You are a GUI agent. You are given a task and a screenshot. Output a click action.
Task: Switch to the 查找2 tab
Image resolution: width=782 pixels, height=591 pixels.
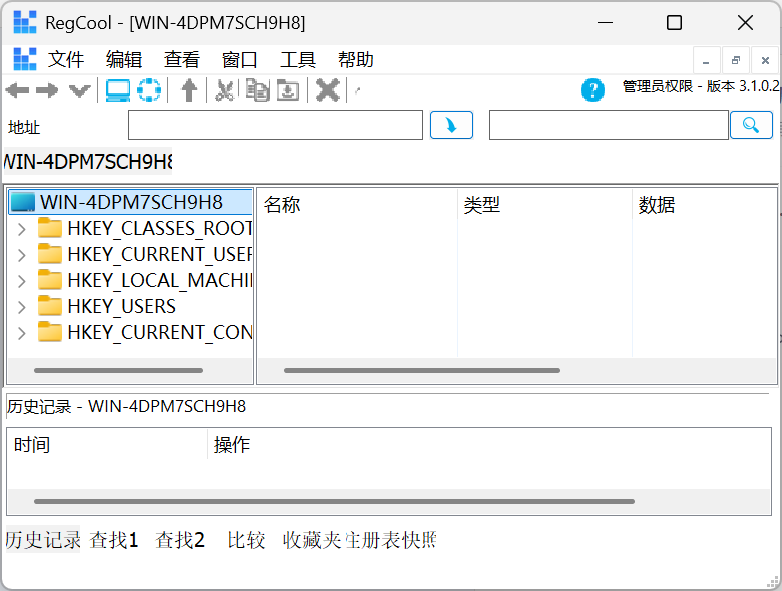point(180,540)
